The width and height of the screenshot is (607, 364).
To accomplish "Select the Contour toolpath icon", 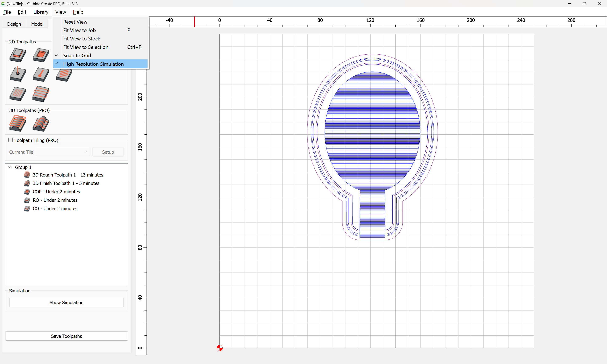I will pos(17,55).
